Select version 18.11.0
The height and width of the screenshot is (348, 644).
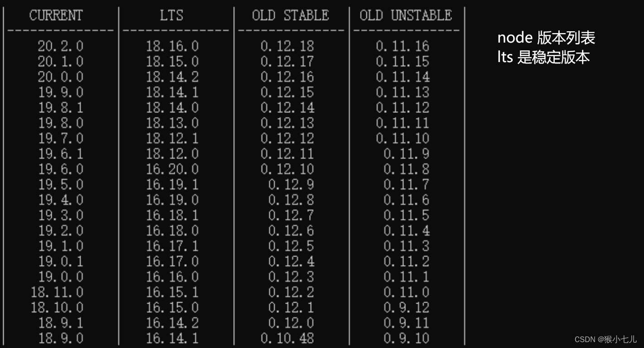pos(57,292)
